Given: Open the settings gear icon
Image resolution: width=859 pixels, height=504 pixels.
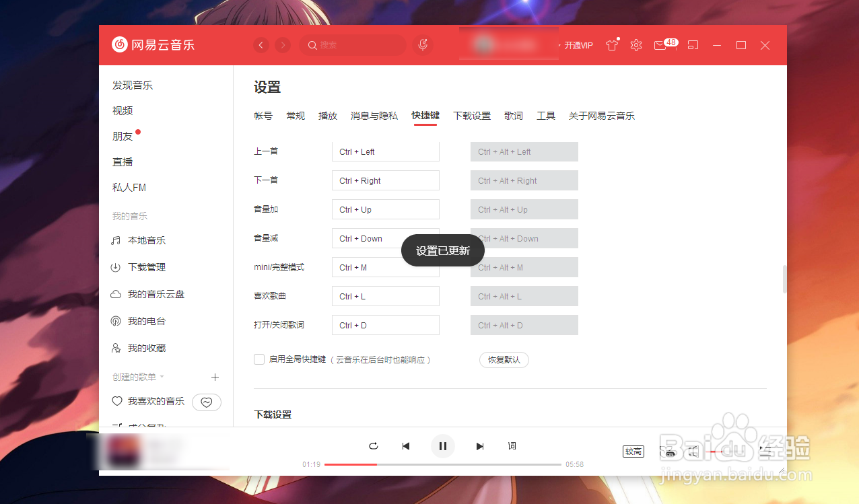Looking at the screenshot, I should tap(636, 45).
